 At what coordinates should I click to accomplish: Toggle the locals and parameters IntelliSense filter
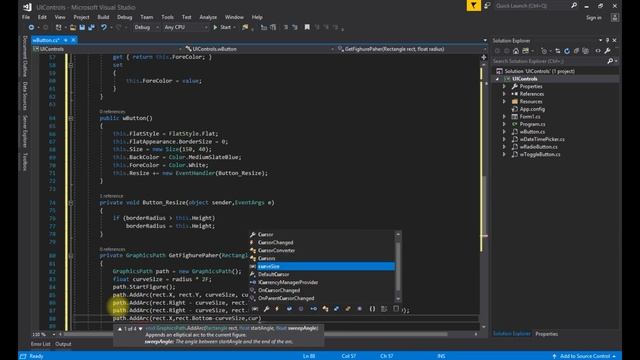coord(255,309)
